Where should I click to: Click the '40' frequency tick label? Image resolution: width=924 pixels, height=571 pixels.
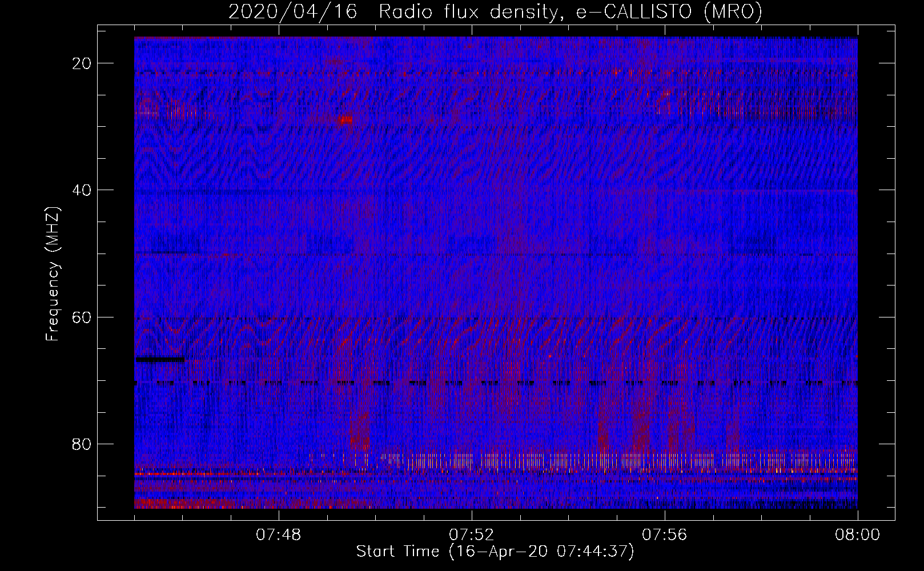[x=82, y=190]
